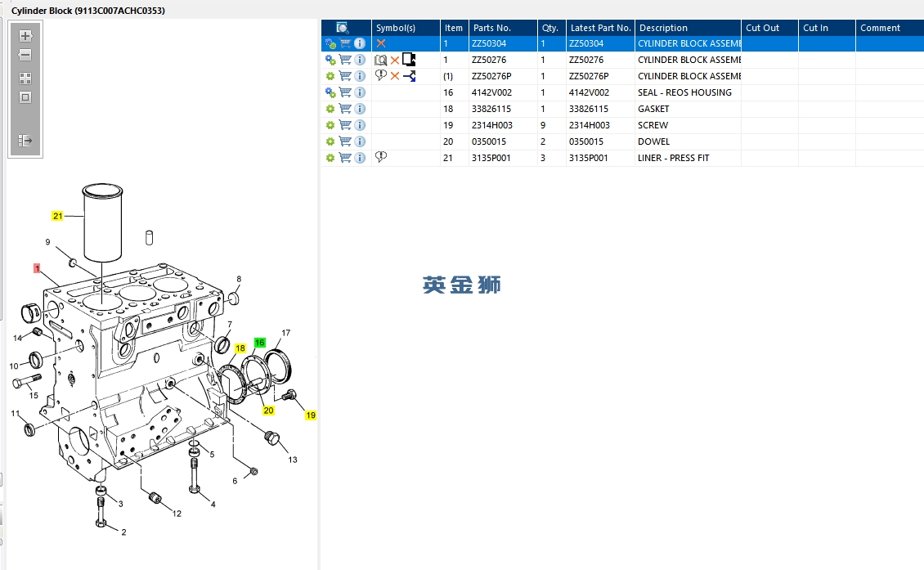This screenshot has width=924, height=570.
Task: Click the blue arrow symbol for ZZ50276P
Action: tap(410, 76)
